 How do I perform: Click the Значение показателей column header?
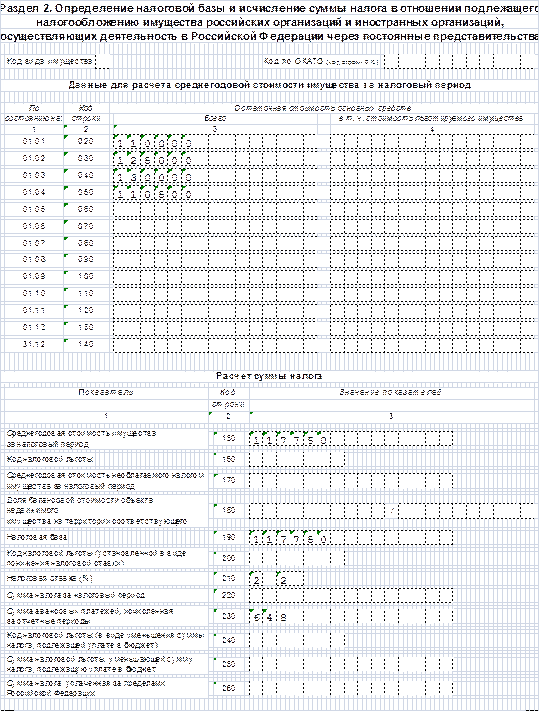(391, 392)
